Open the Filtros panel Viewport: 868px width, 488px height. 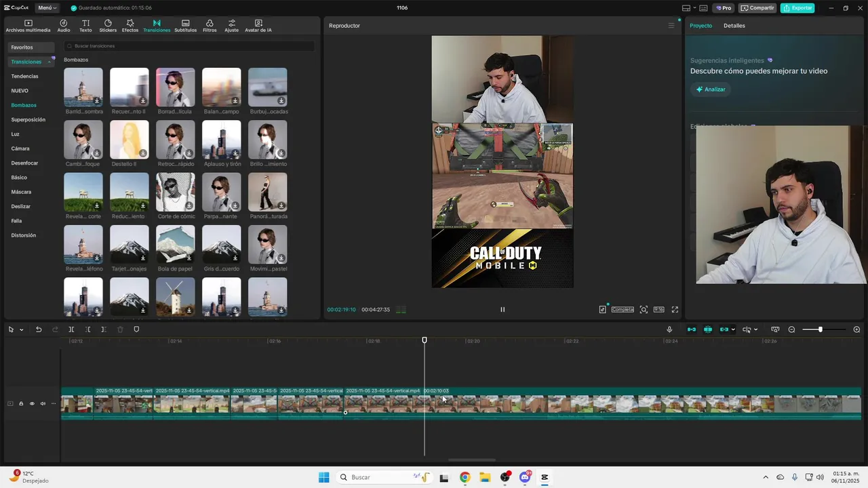(210, 26)
